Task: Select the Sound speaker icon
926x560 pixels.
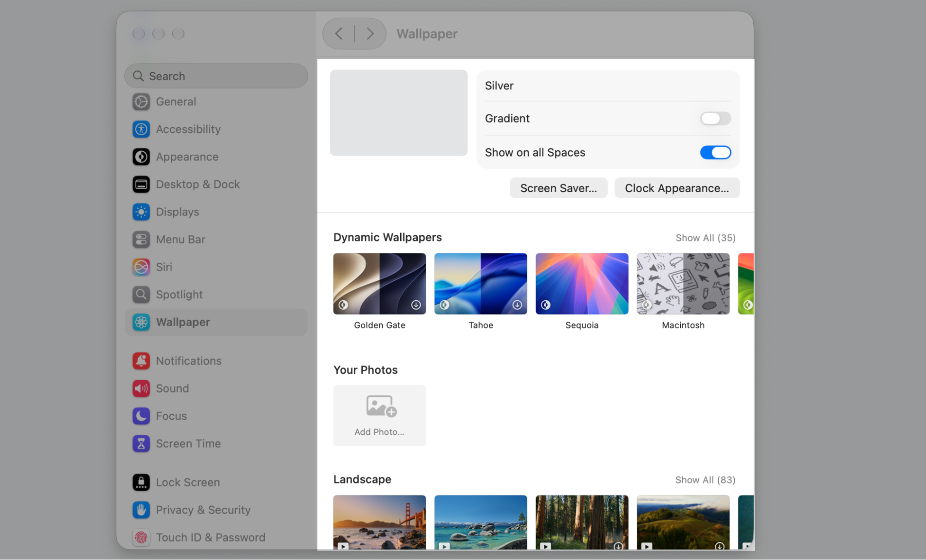Action: pyautogui.click(x=141, y=388)
